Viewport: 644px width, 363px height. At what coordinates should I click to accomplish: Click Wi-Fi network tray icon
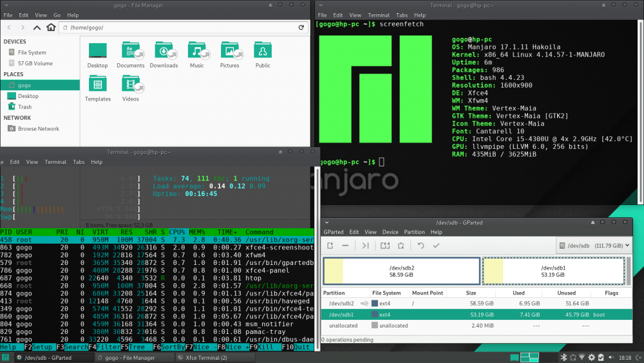point(582,358)
